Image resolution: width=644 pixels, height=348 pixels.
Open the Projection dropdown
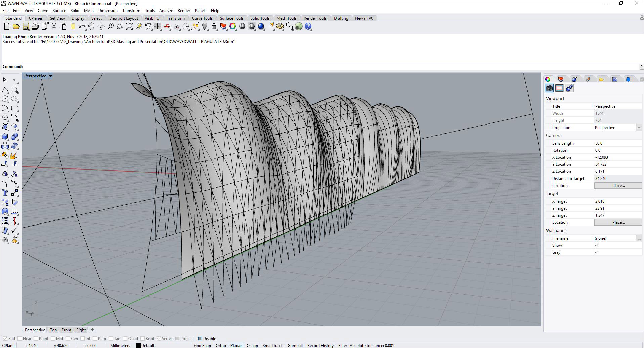[x=639, y=128]
